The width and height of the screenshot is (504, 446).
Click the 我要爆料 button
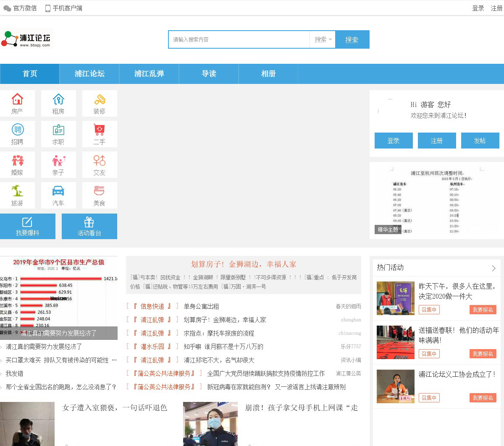click(x=28, y=226)
